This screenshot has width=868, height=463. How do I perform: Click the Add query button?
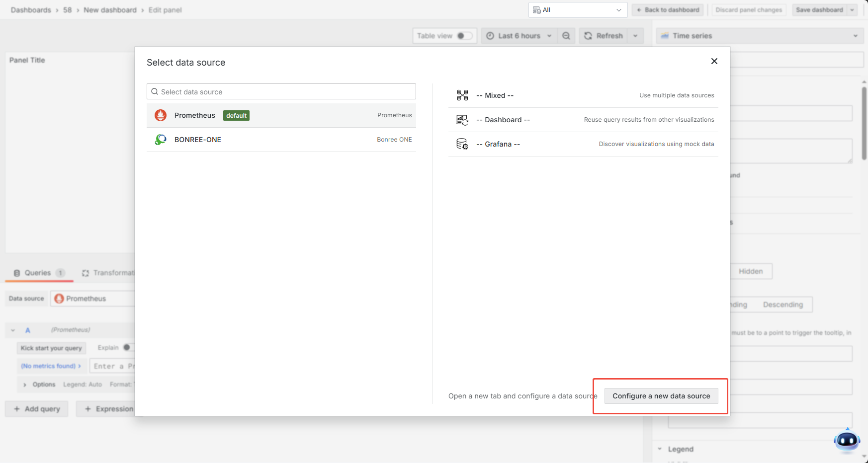click(37, 409)
